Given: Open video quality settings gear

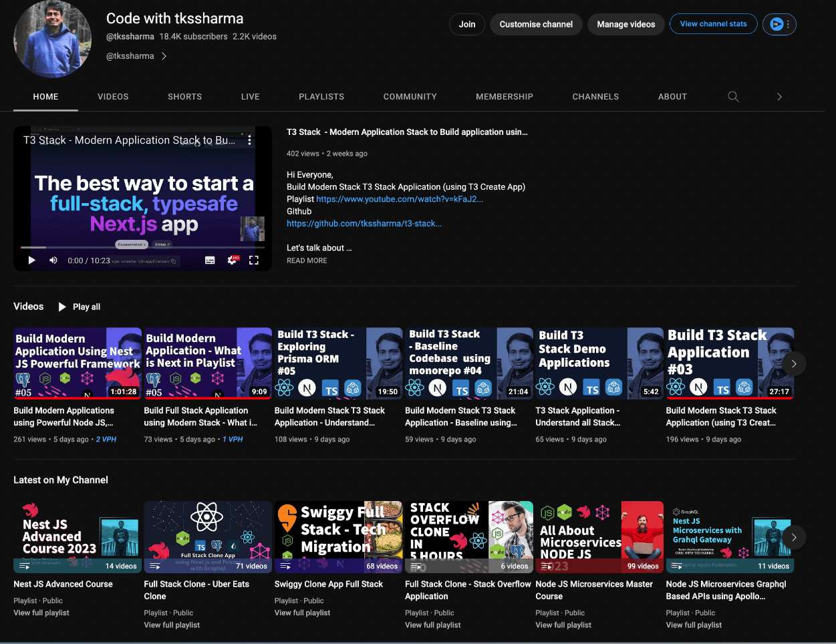Looking at the screenshot, I should (x=232, y=261).
